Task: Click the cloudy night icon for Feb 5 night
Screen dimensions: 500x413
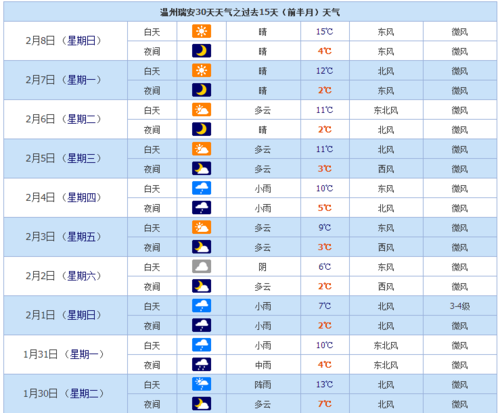Action: tap(201, 169)
